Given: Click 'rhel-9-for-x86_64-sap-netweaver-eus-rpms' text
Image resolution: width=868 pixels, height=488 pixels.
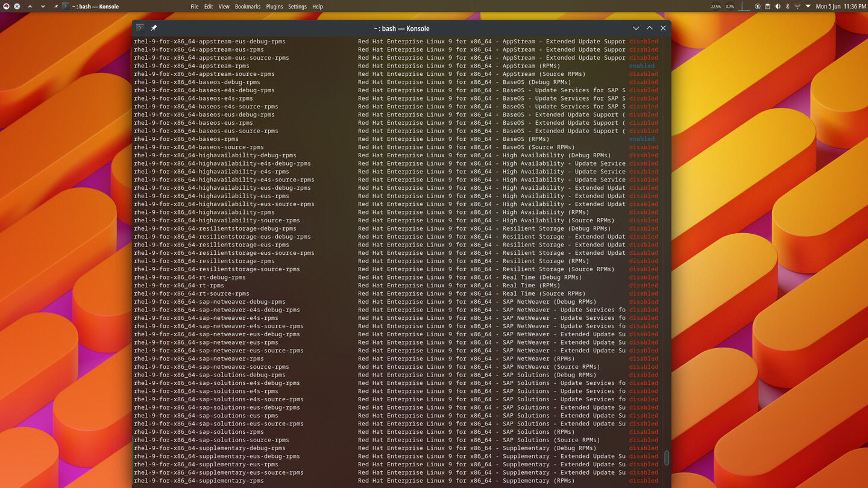Looking at the screenshot, I should pyautogui.click(x=206, y=342).
